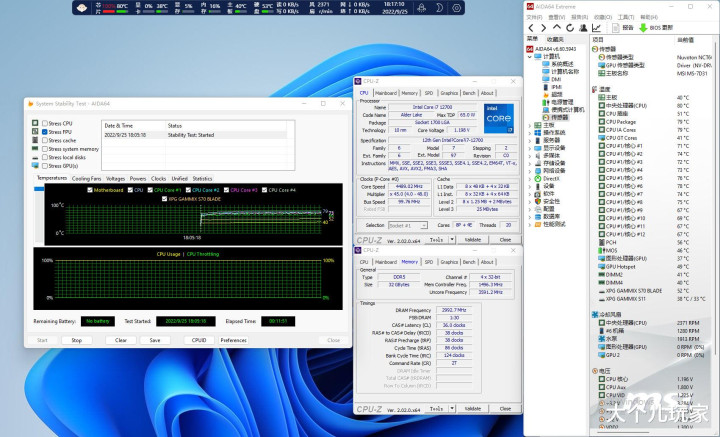Open Mainboard tab in upper CPU-Z window

coord(386,93)
